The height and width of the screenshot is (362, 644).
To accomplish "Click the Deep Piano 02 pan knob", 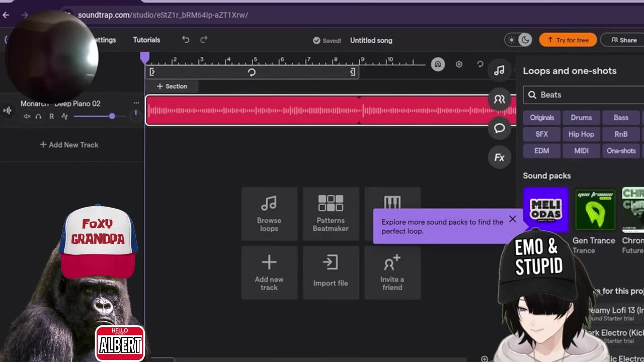I will coord(135,116).
